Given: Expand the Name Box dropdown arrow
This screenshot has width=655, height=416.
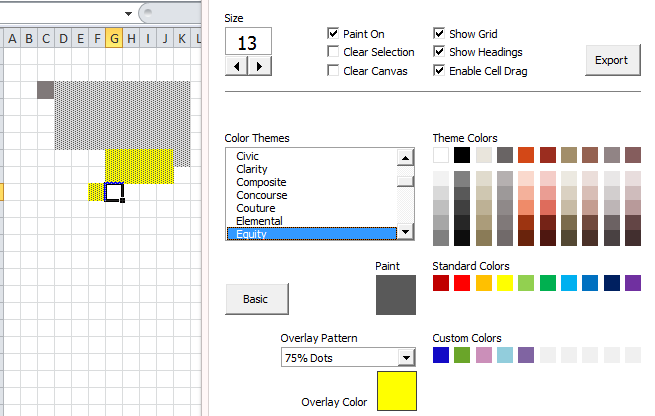Looking at the screenshot, I should (129, 13).
